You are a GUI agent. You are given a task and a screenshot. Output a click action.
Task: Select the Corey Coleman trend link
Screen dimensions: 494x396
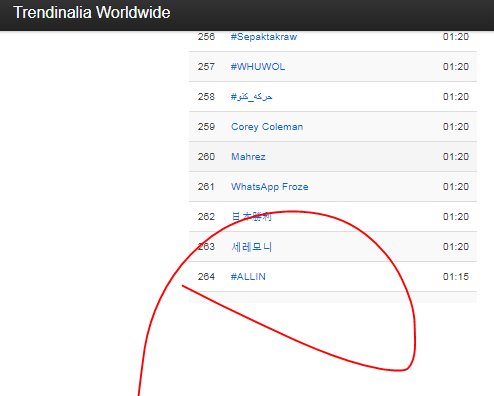267,127
